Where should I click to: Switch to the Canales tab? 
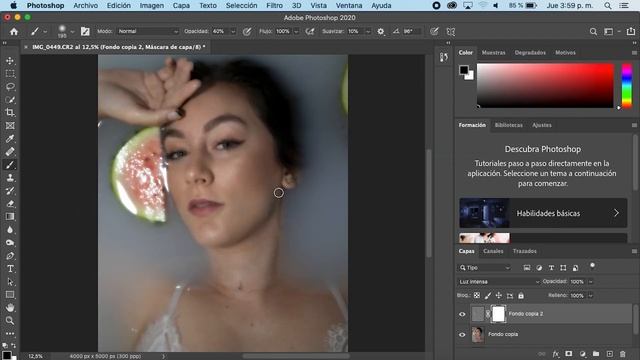[x=493, y=251]
